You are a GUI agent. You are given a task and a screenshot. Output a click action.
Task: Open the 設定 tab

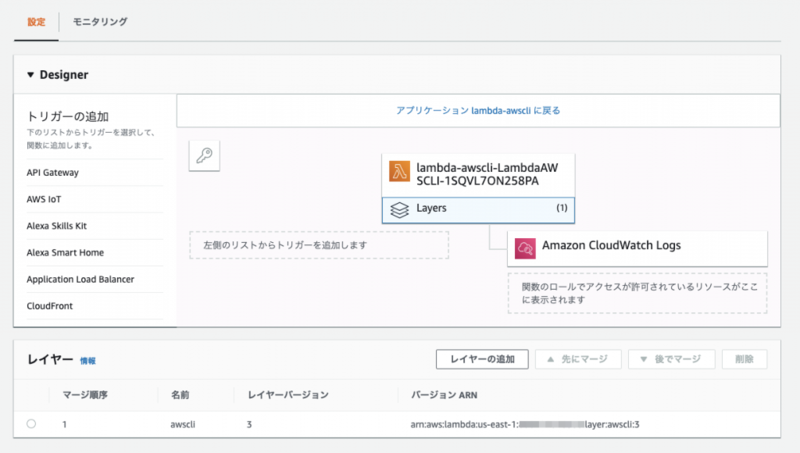pos(36,22)
